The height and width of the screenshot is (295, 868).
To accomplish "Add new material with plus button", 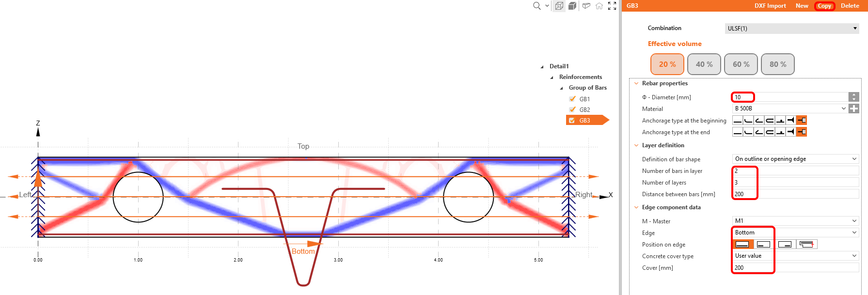I will [x=854, y=109].
